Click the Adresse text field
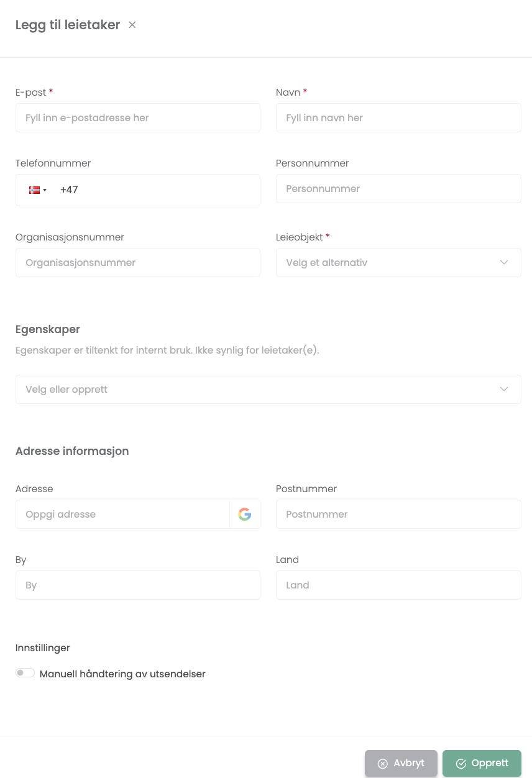 122,515
